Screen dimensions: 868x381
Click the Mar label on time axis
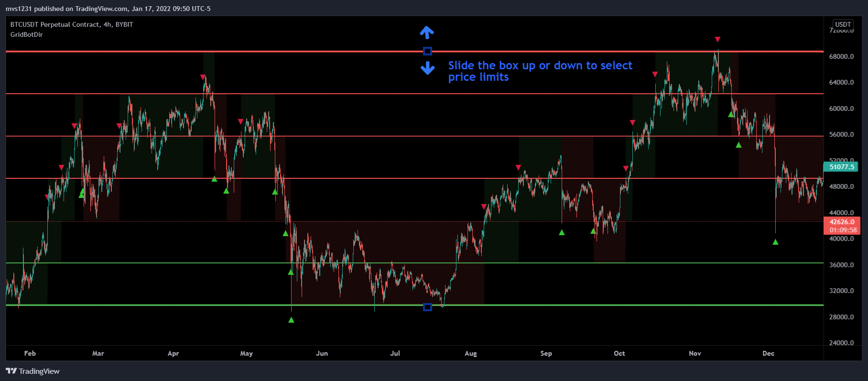point(98,353)
